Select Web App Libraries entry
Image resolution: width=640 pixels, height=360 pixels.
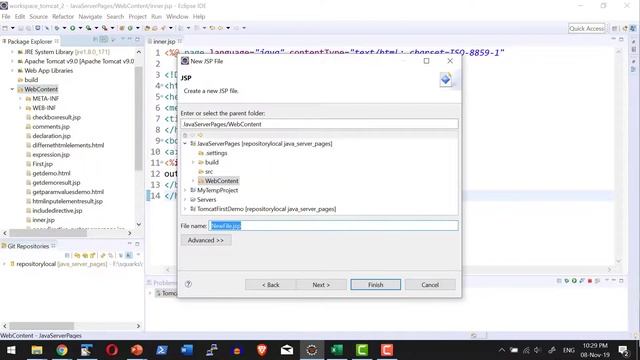click(x=45, y=71)
